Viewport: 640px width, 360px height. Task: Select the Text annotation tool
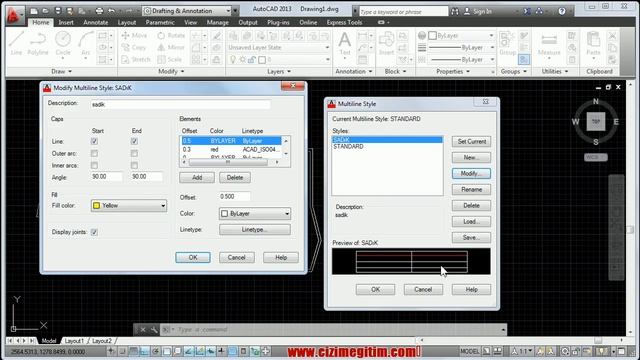(345, 43)
